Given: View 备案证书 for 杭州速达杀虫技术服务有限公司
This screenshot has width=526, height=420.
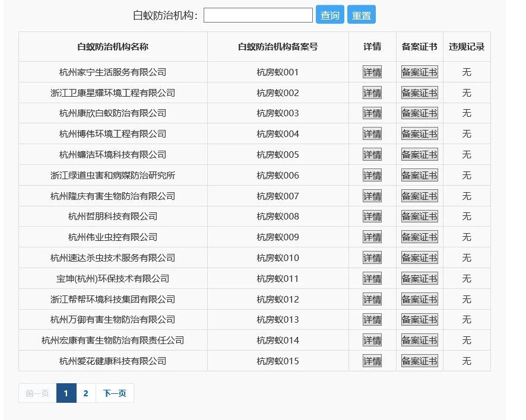Looking at the screenshot, I should [419, 258].
